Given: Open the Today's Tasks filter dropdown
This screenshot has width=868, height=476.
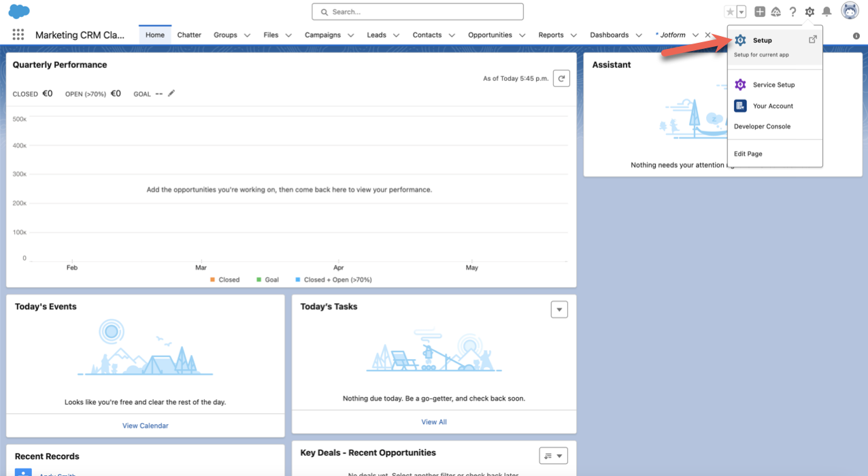Looking at the screenshot, I should pyautogui.click(x=559, y=309).
